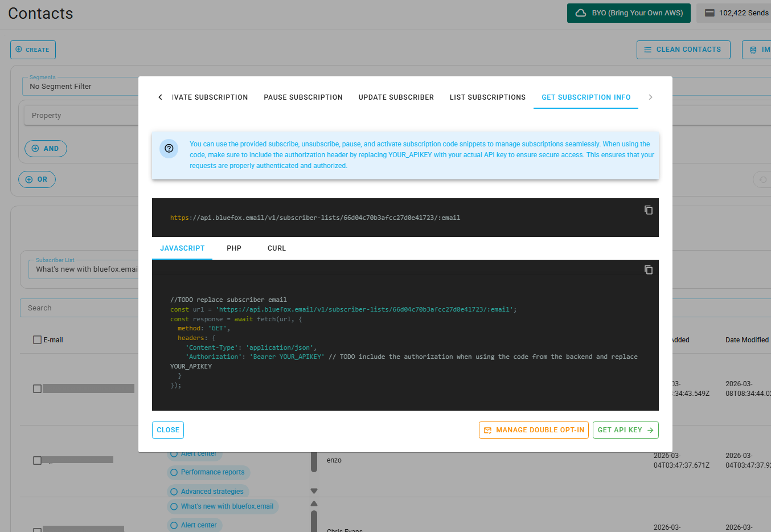Viewport: 771px width, 532px height.
Task: Click the CLEAN CONTACTS button
Action: click(683, 50)
